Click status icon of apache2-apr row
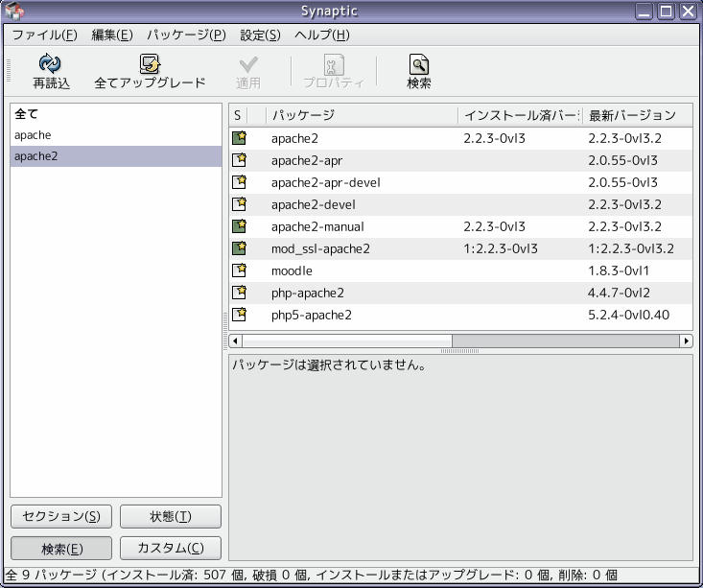Viewport: 703px width, 588px height. 240,159
